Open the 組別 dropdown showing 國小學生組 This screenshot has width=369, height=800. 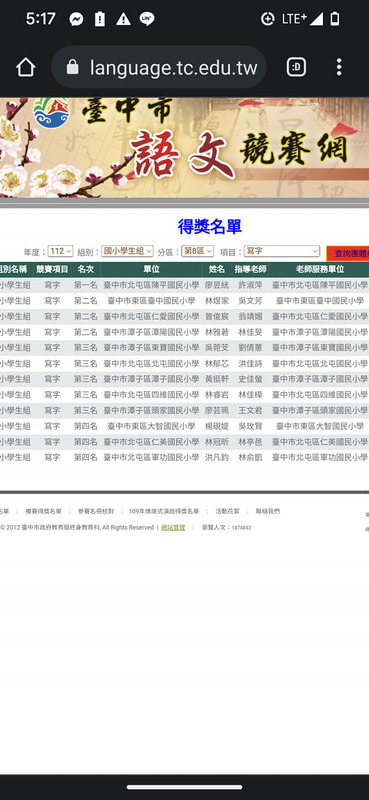[x=127, y=251]
